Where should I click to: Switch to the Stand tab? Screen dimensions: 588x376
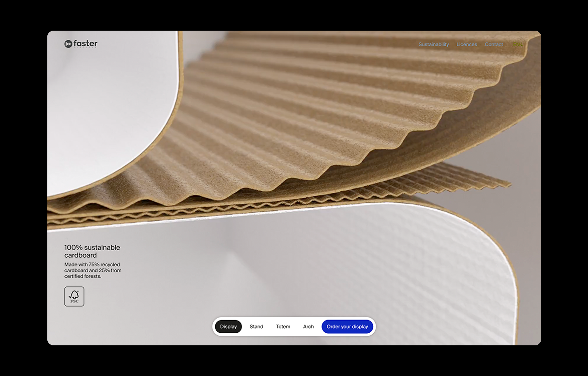[x=257, y=327]
